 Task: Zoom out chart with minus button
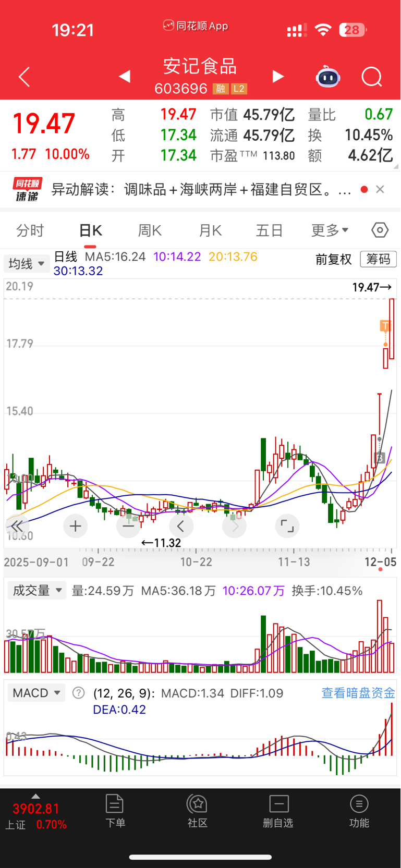click(x=128, y=526)
